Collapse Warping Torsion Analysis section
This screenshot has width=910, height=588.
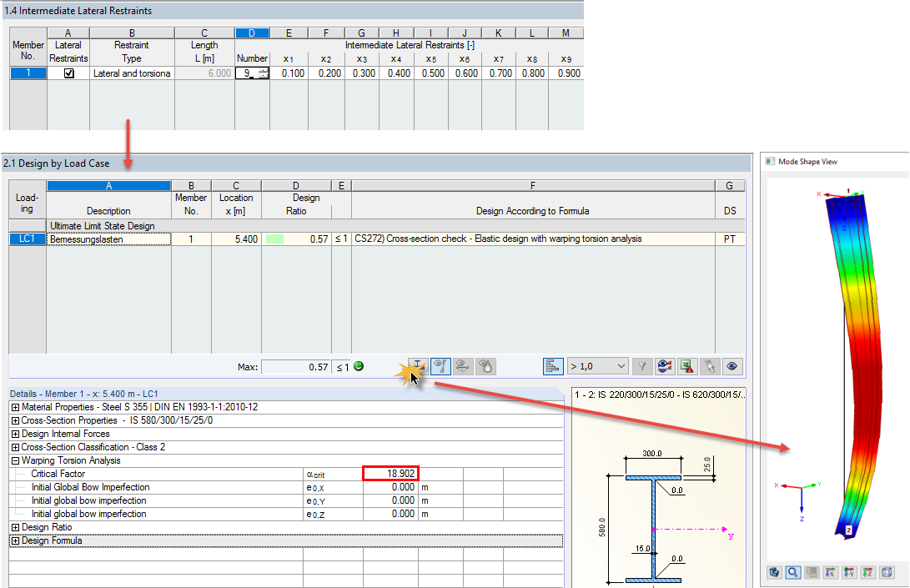15,461
